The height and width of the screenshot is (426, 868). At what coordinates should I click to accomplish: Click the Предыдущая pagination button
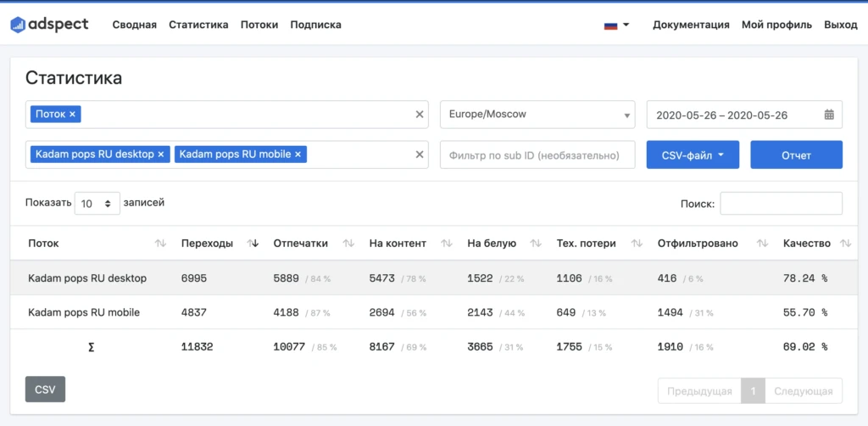tap(699, 391)
